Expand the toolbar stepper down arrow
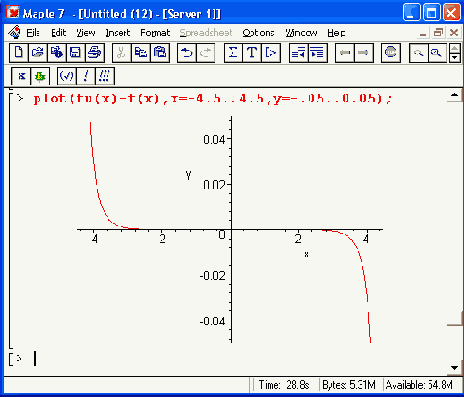Viewport: 464px width, 397px height. pyautogui.click(x=455, y=58)
